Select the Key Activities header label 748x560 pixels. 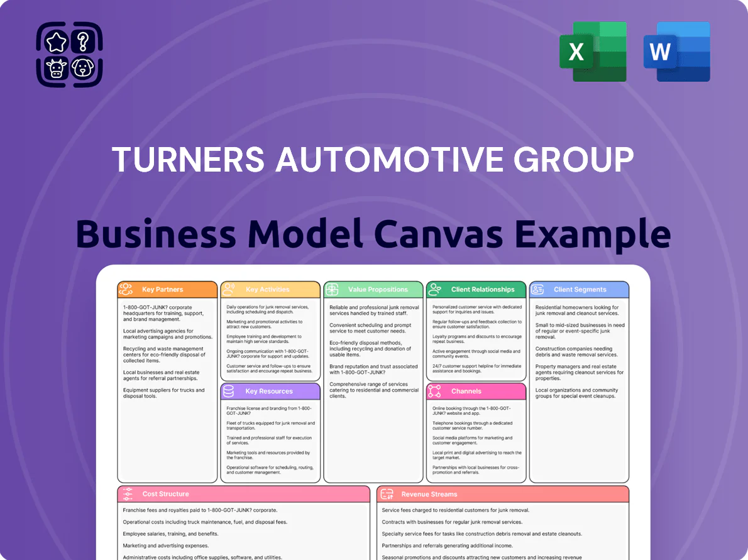click(268, 290)
